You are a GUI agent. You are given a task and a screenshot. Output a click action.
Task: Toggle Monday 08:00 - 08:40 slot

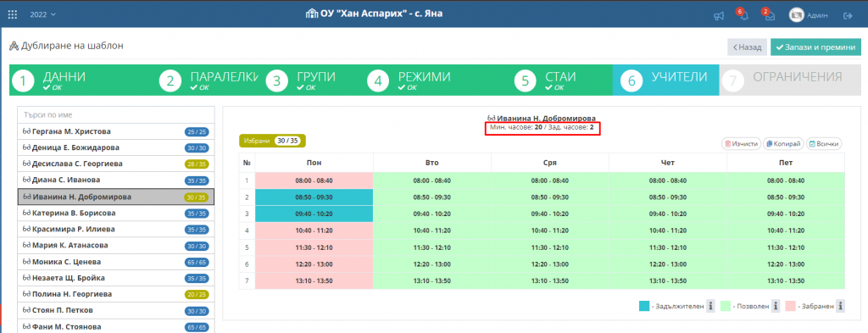314,180
